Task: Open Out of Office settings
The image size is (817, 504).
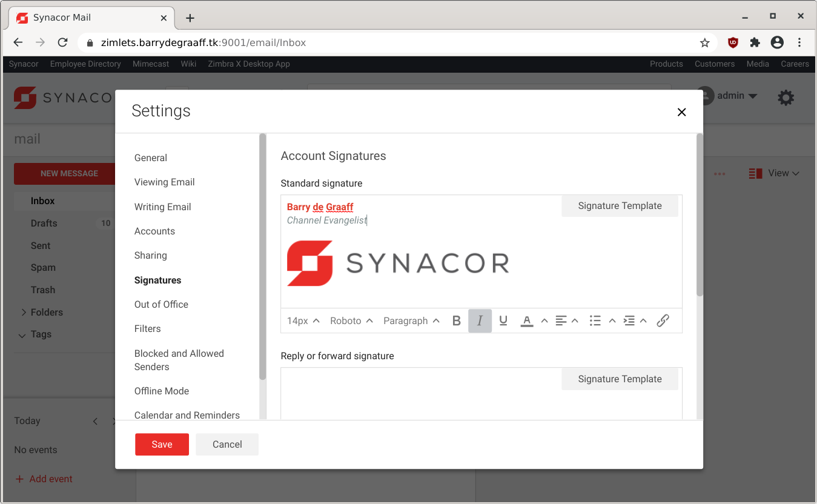Action: click(x=161, y=305)
